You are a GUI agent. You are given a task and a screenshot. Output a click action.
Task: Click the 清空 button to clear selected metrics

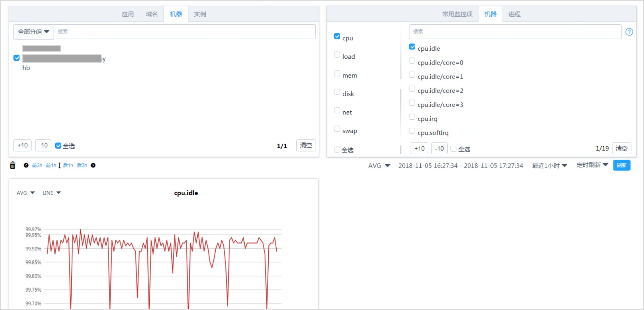coord(621,148)
